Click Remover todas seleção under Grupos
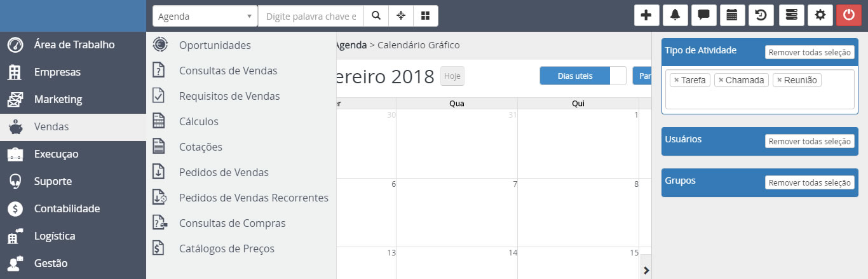868x279 pixels. (810, 183)
